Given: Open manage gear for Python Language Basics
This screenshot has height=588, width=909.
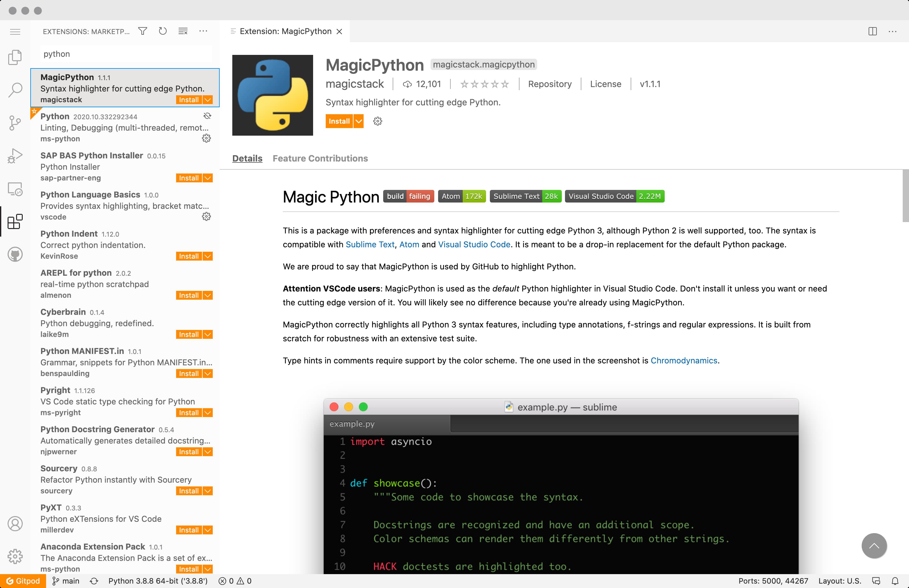Looking at the screenshot, I should [x=206, y=216].
